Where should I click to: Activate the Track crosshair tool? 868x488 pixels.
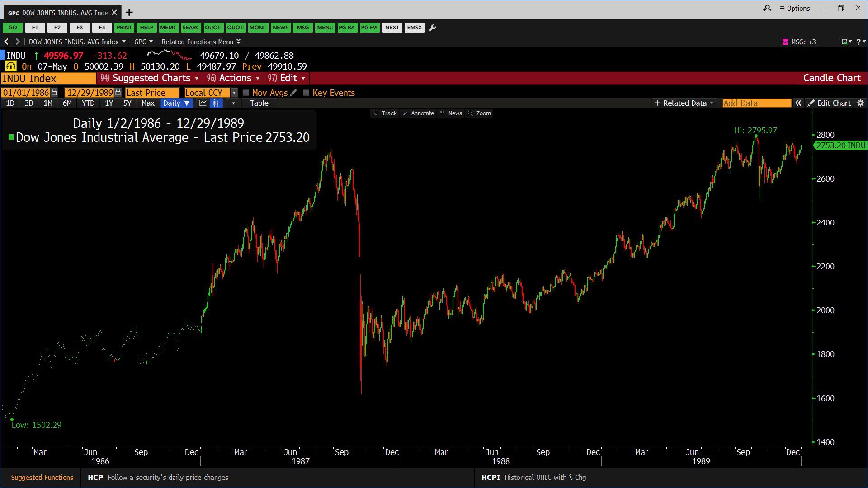coord(385,113)
